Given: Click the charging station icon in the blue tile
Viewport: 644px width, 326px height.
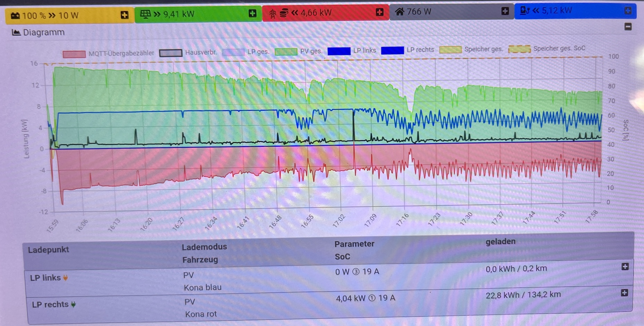Looking at the screenshot, I should pos(525,11).
